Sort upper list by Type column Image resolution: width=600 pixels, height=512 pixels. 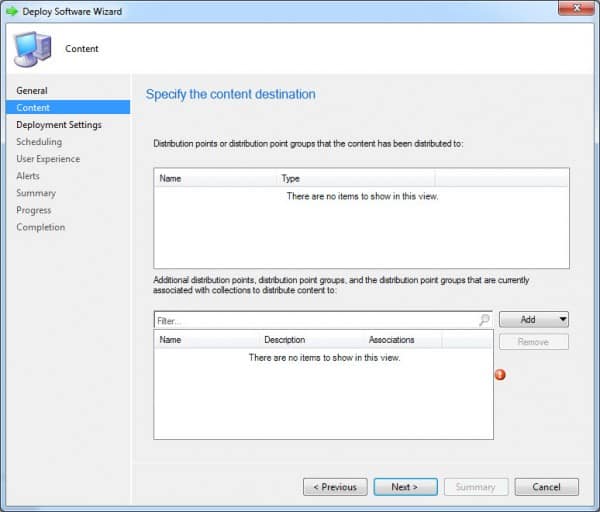coord(356,178)
